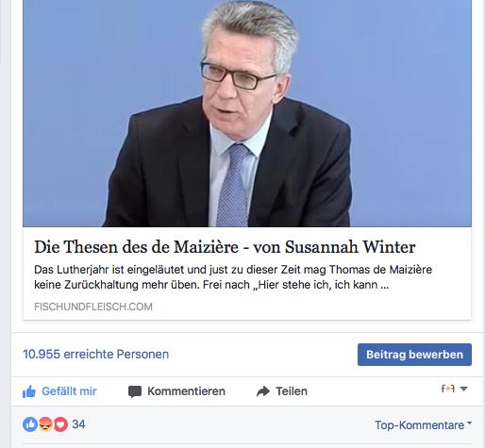Select the Teilen action
The image size is (485, 448).
(x=292, y=391)
